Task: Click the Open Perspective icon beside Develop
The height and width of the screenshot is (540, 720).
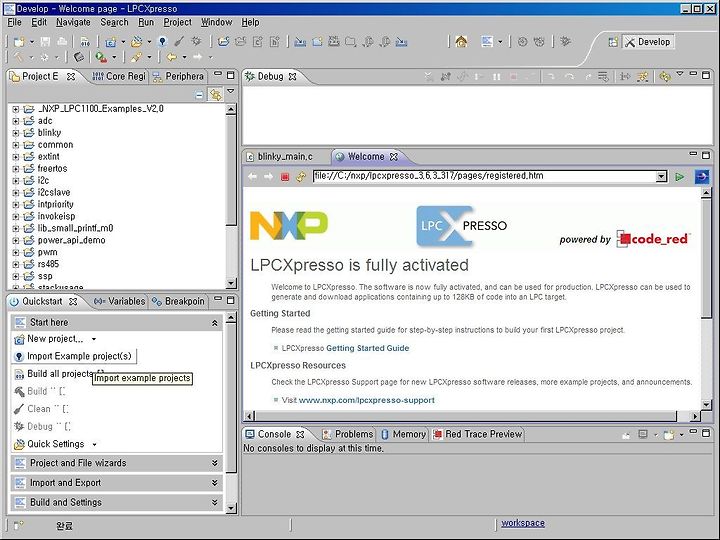Action: click(x=613, y=42)
